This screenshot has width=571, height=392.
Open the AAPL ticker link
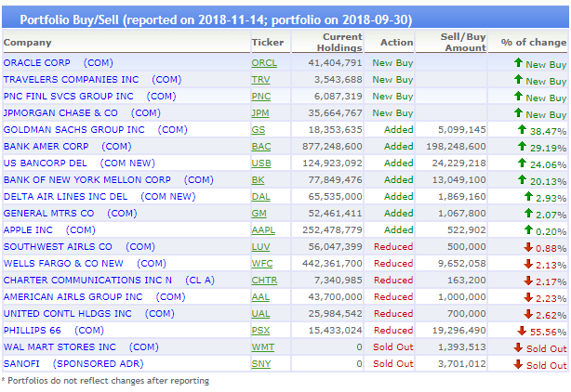click(x=264, y=230)
